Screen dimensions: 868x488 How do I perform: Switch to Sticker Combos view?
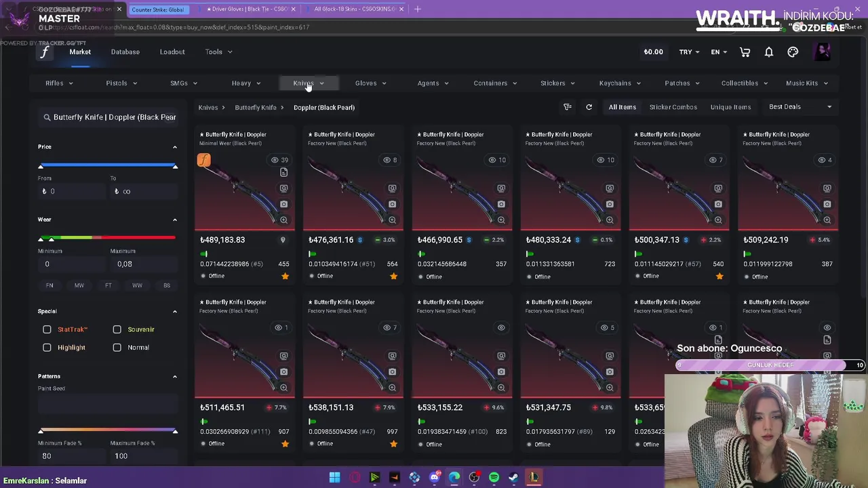[673, 107]
